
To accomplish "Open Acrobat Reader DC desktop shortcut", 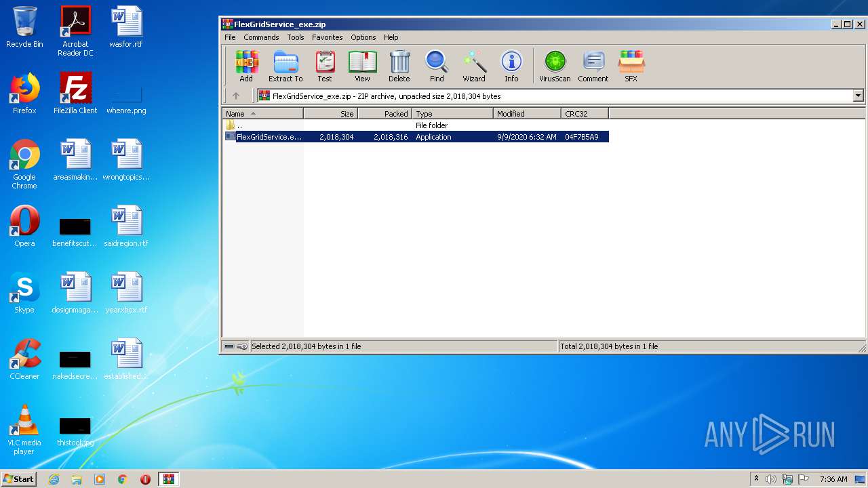I will pyautogui.click(x=75, y=32).
